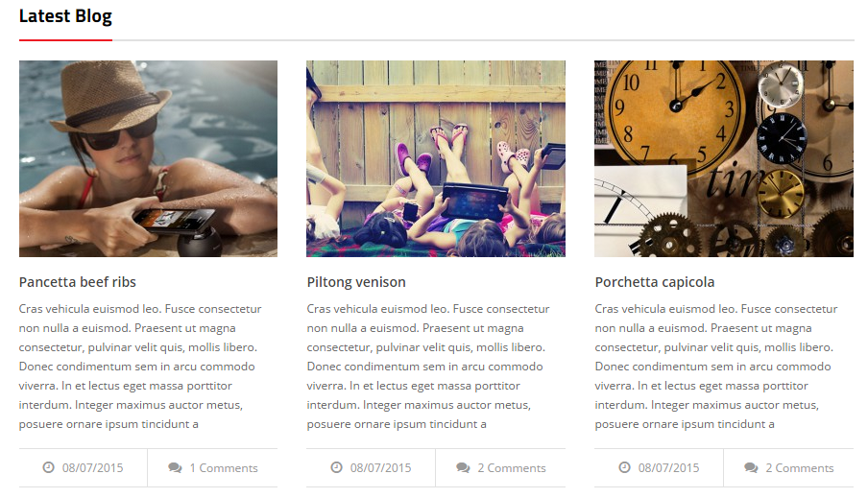Click the clock icon under Porchetta capicola
The height and width of the screenshot is (498, 868).
click(624, 467)
